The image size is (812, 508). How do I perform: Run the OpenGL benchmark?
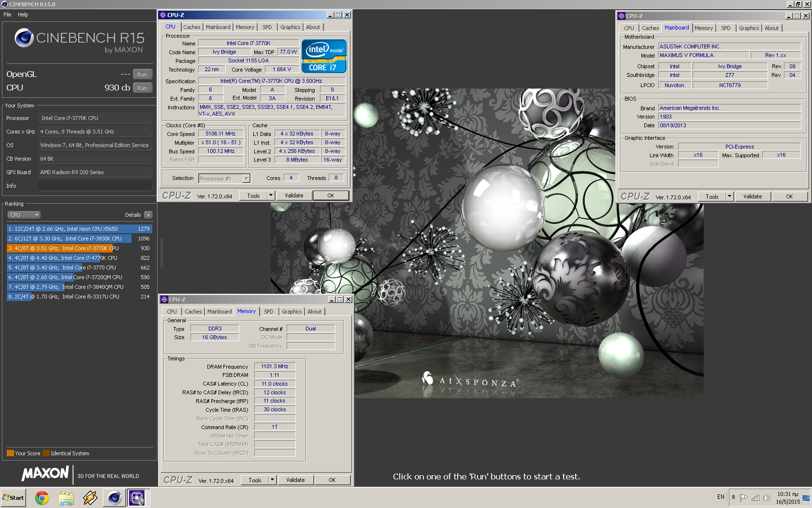[x=142, y=75]
